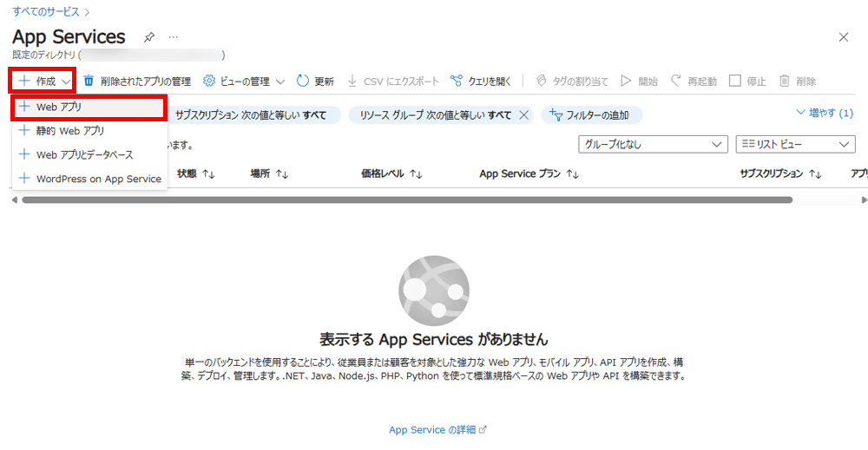The height and width of the screenshot is (450, 868).
Task: Click すべてのサービス breadcrumb link
Action: click(46, 11)
